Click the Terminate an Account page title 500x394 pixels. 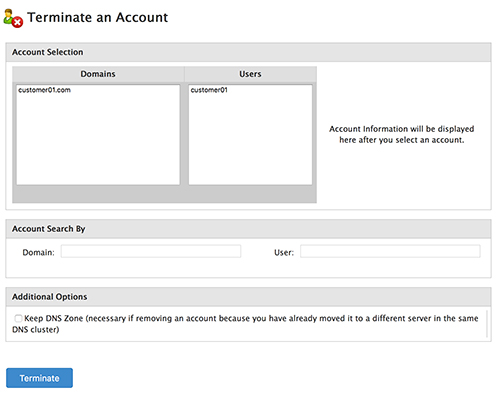98,18
